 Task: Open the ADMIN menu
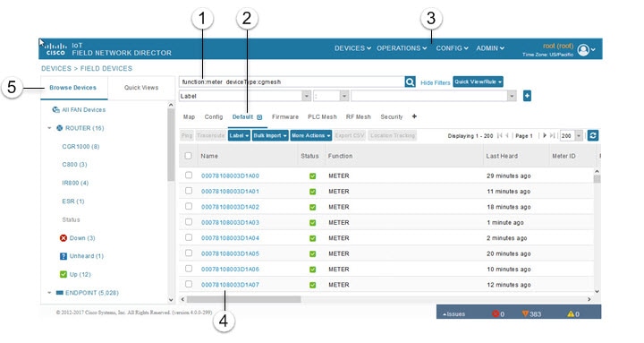click(x=490, y=48)
